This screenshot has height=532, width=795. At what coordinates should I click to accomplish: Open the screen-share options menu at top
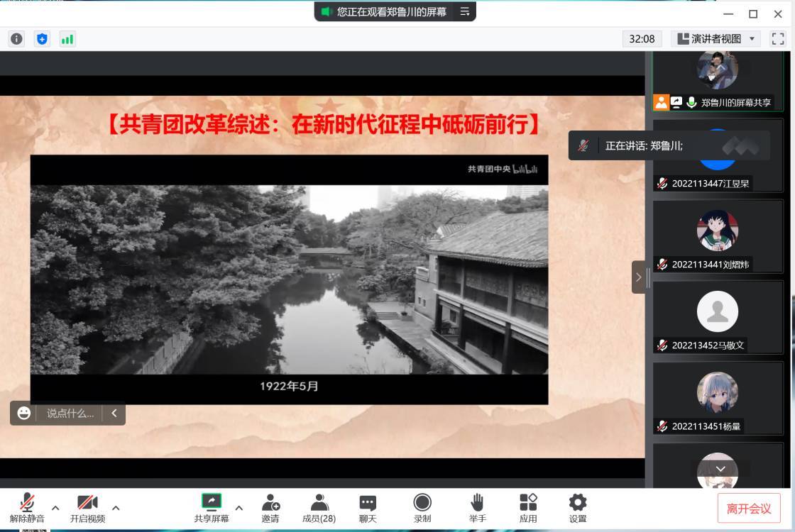point(465,11)
